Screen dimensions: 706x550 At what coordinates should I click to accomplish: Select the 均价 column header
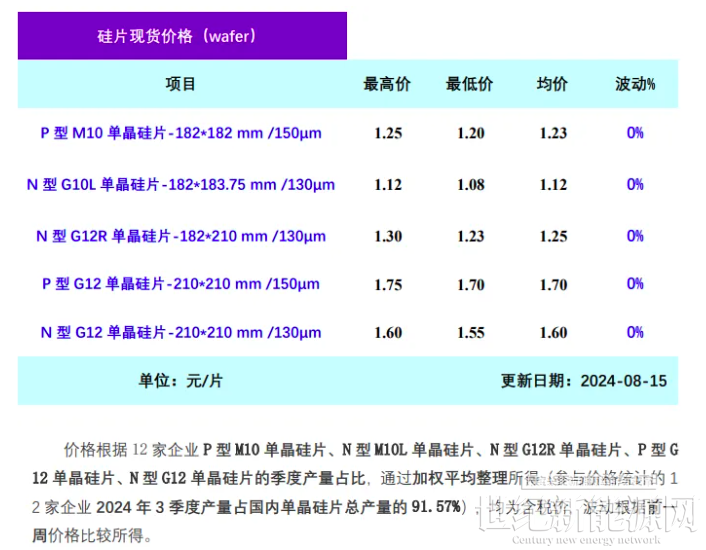(x=552, y=84)
